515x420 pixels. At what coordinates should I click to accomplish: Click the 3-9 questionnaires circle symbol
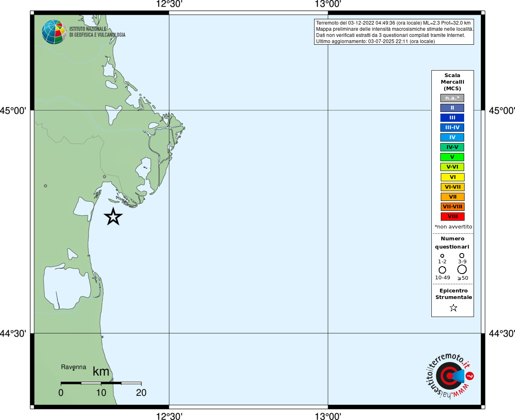[462, 256]
